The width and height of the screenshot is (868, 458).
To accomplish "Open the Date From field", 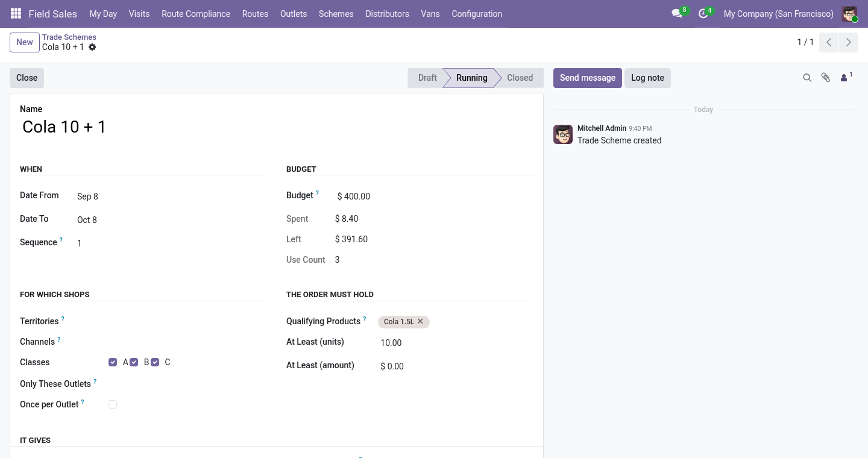I will coord(172,196).
